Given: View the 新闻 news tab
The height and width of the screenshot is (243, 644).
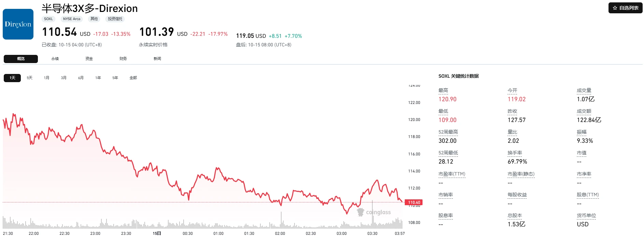Looking at the screenshot, I should (157, 59).
